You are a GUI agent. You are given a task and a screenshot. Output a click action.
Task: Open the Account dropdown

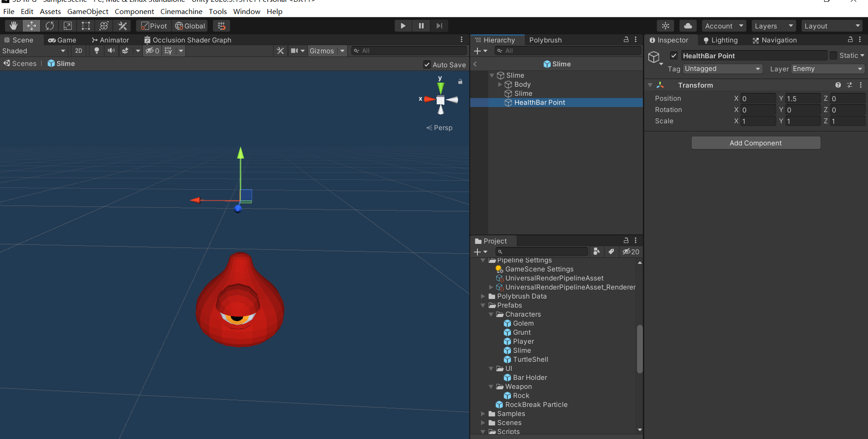[724, 26]
